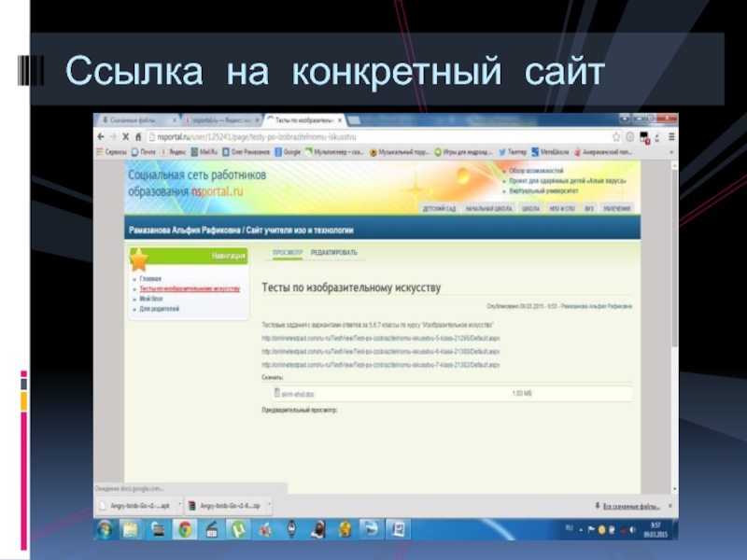Viewport: 747px width, 560px height.
Task: Open the Word document taskbar icon
Action: point(398,529)
